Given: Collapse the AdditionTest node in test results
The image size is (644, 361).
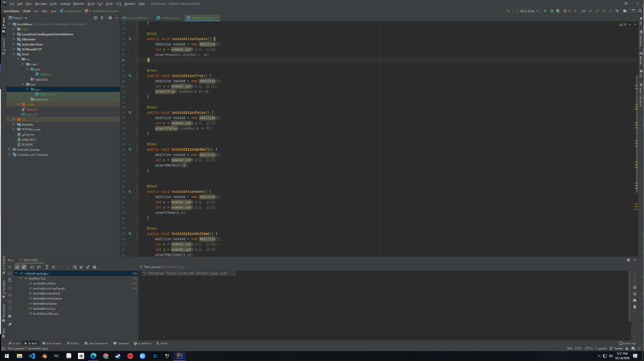Looking at the screenshot, I should point(21,279).
